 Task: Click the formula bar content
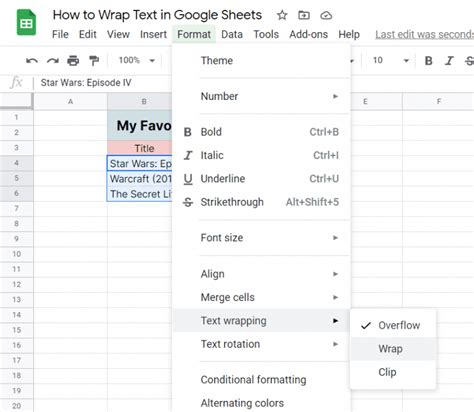[x=86, y=83]
